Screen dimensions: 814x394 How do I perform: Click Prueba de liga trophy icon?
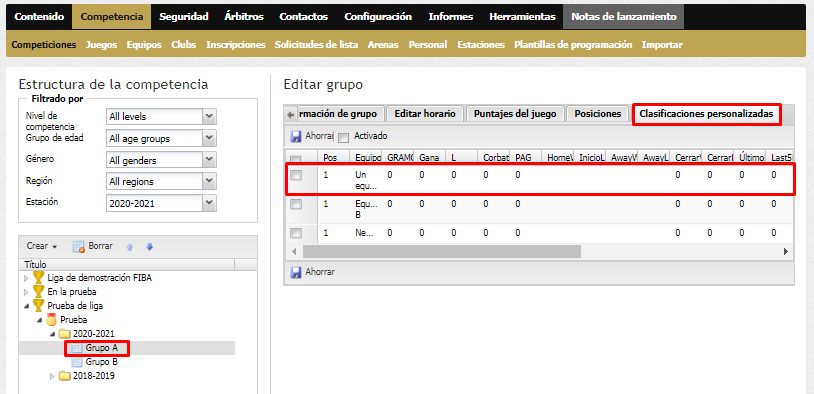pyautogui.click(x=37, y=306)
